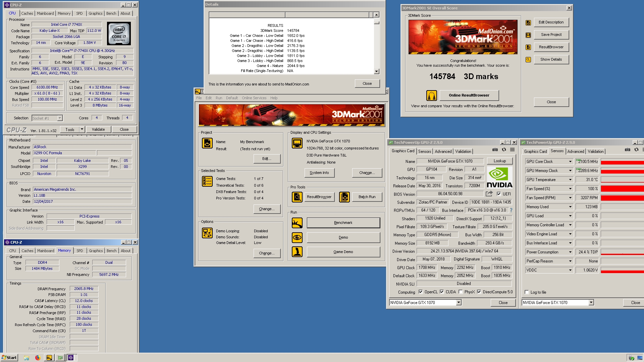This screenshot has width=644, height=362.
Task: Click the BIOS Version field in GPU-Z
Action: (x=450, y=194)
